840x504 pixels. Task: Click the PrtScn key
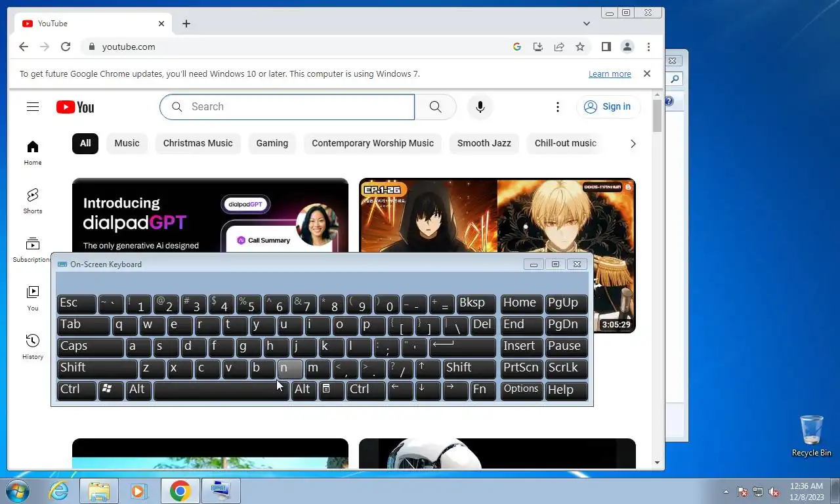522,368
